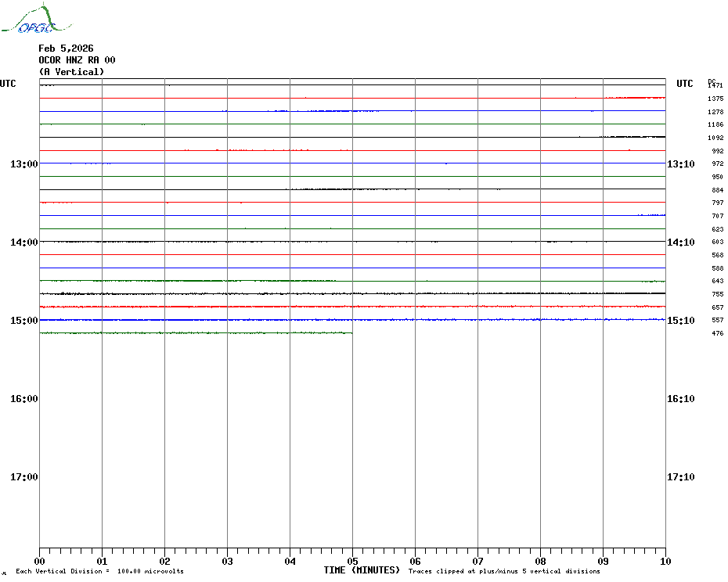The width and height of the screenshot is (728, 582).
Task: Click the 476 count value on right
Action: pyautogui.click(x=717, y=334)
